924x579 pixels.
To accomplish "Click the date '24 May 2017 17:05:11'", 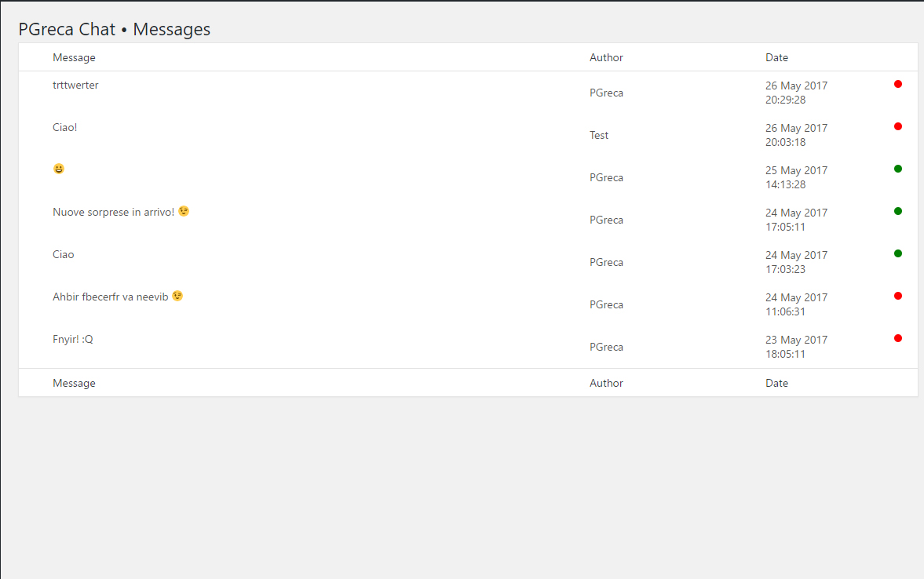I will 796,220.
